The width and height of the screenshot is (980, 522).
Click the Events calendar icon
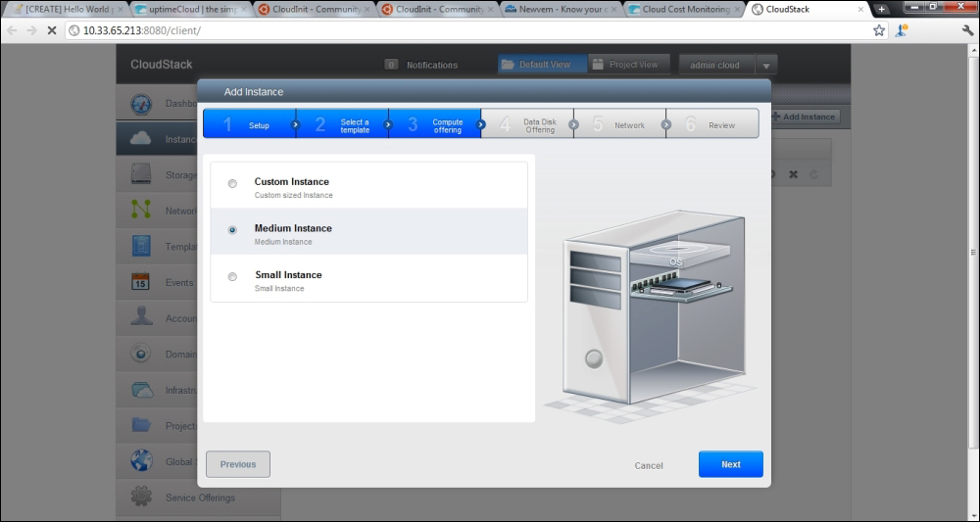pos(141,282)
